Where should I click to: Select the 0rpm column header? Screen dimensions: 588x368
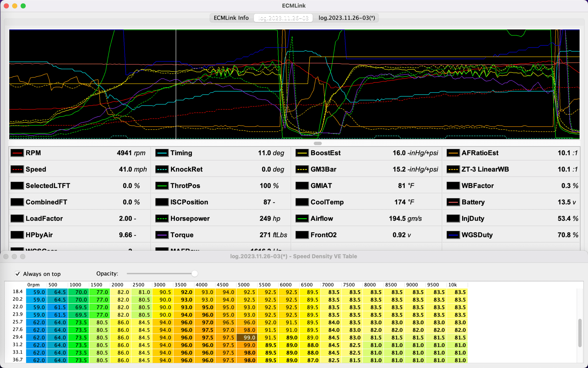pyautogui.click(x=33, y=285)
